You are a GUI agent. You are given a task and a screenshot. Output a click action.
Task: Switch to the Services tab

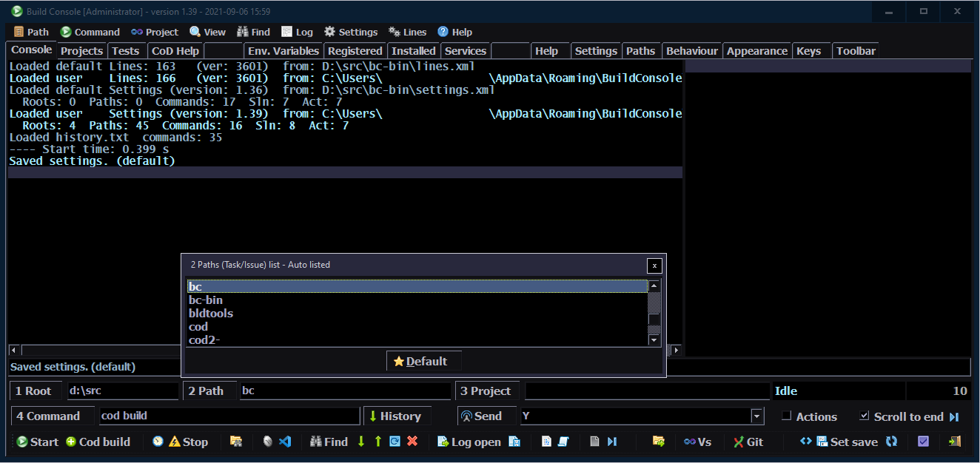coord(466,51)
